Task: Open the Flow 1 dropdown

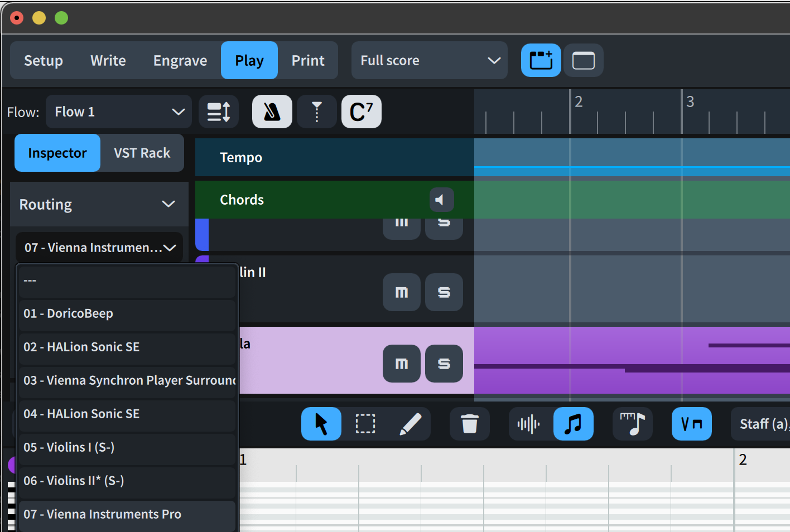Action: (x=119, y=112)
